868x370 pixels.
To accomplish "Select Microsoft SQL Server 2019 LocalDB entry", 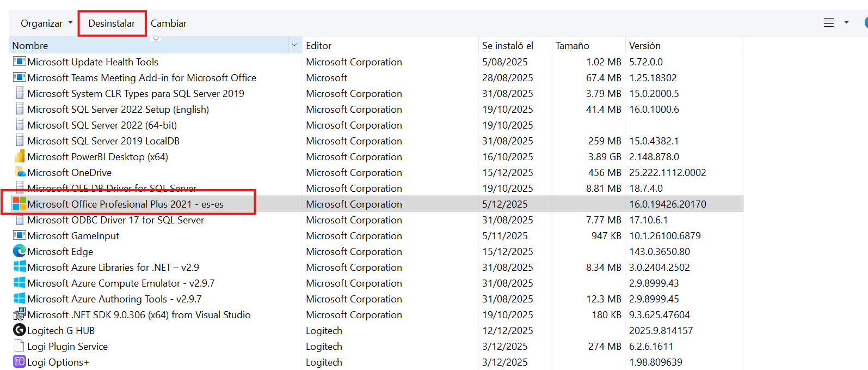I will 103,141.
